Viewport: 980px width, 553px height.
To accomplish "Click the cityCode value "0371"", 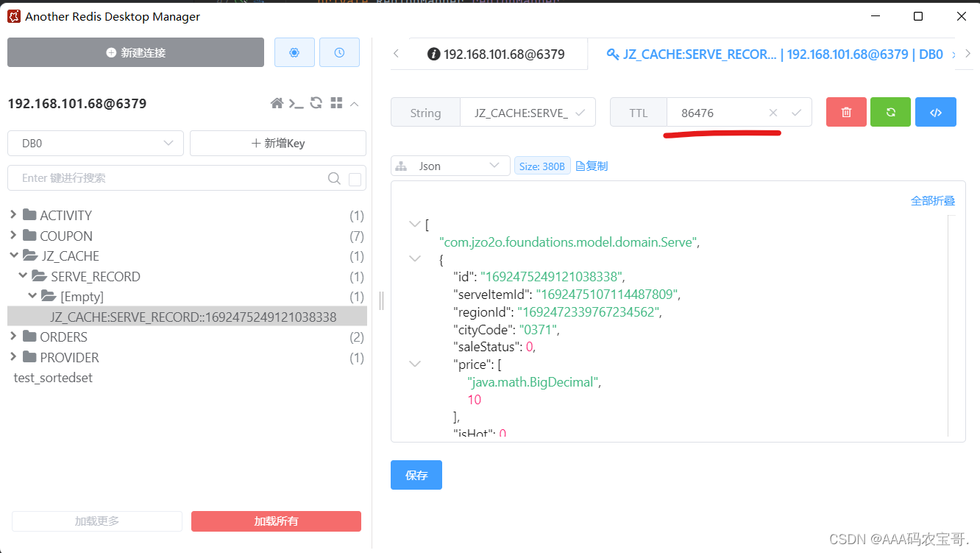I will (x=539, y=329).
